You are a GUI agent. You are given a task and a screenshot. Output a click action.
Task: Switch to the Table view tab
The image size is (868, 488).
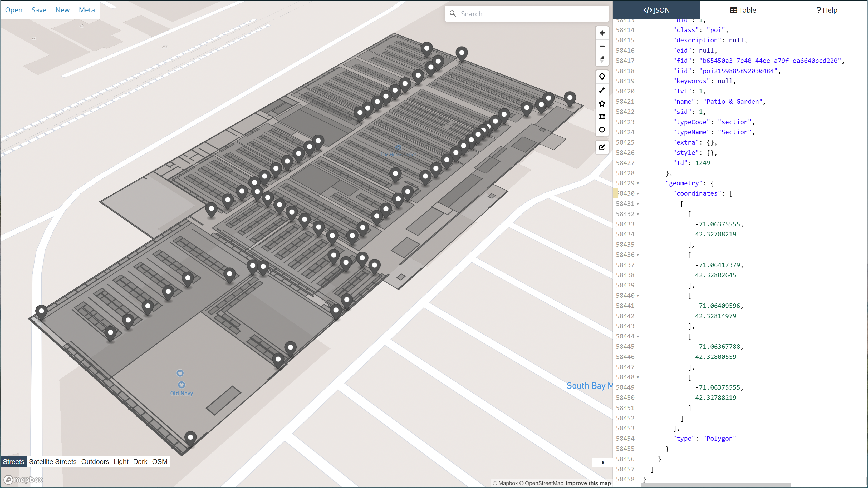point(743,10)
